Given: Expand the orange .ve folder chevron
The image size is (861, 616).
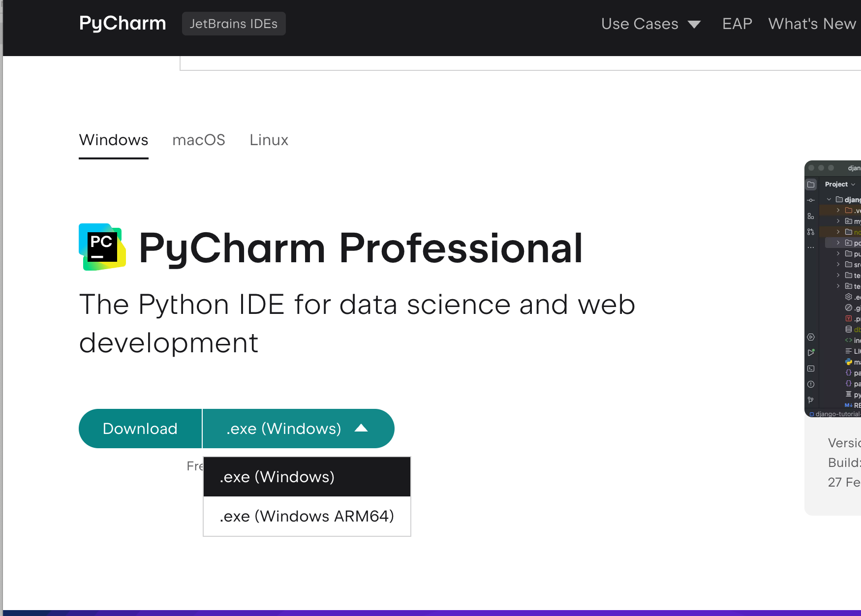Looking at the screenshot, I should [x=838, y=210].
